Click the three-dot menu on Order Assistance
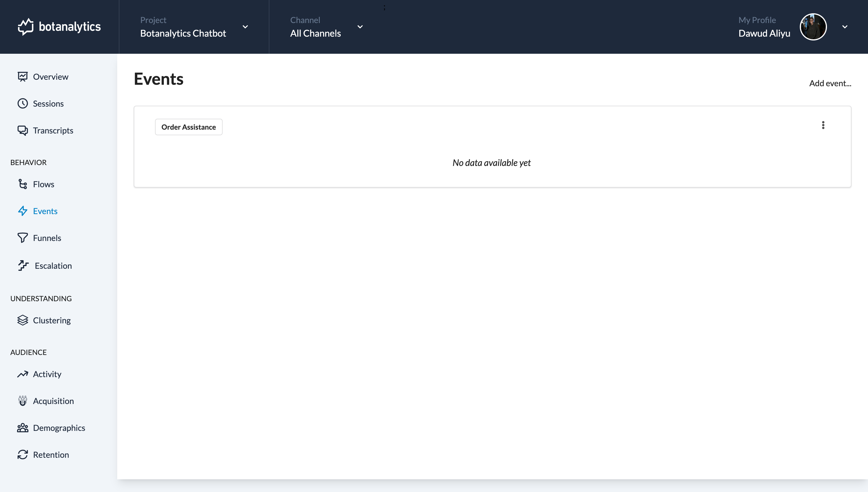 823,125
